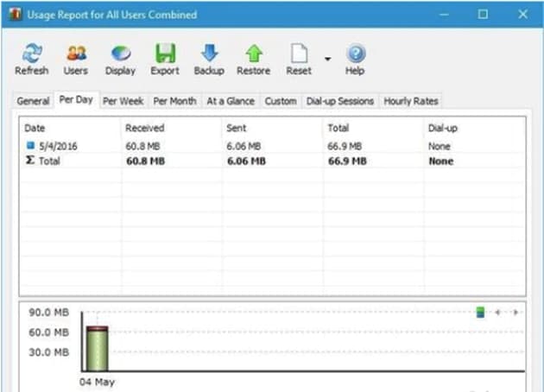Click the Export floppy disk icon
Image resolution: width=544 pixels, height=392 pixels.
click(x=165, y=53)
